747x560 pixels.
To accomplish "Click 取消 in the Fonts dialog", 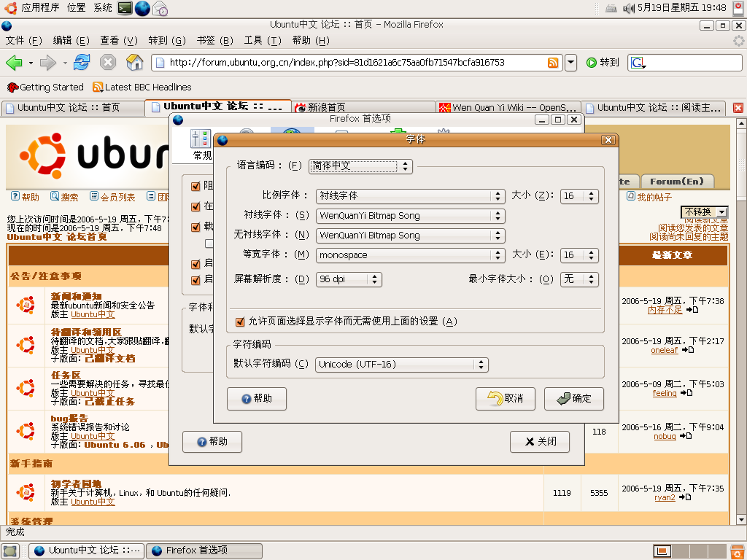I will coord(506,399).
